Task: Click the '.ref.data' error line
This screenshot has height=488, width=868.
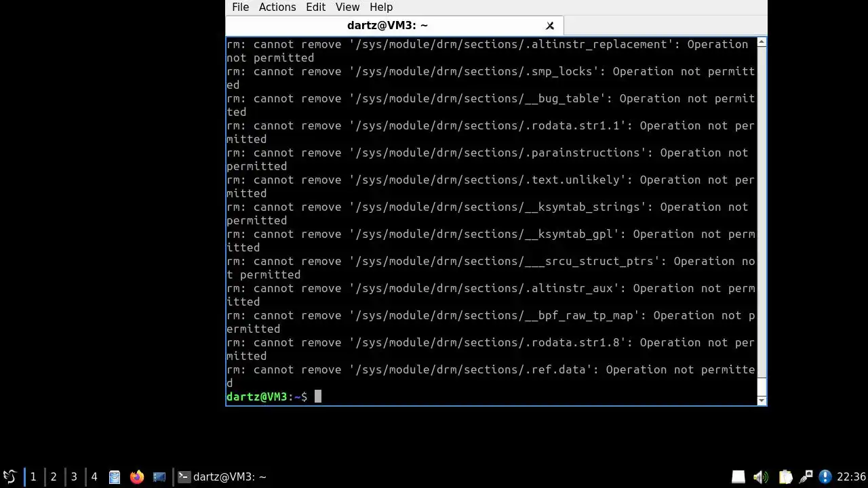Action: 491,376
